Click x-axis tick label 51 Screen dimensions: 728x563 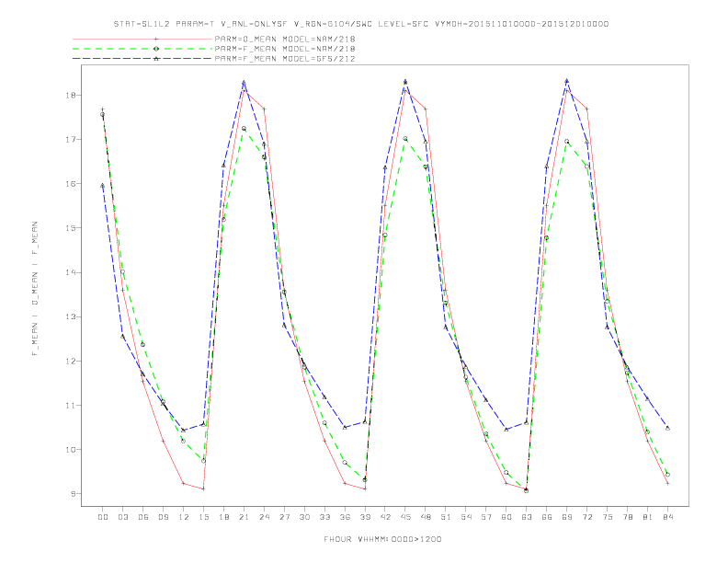point(446,517)
